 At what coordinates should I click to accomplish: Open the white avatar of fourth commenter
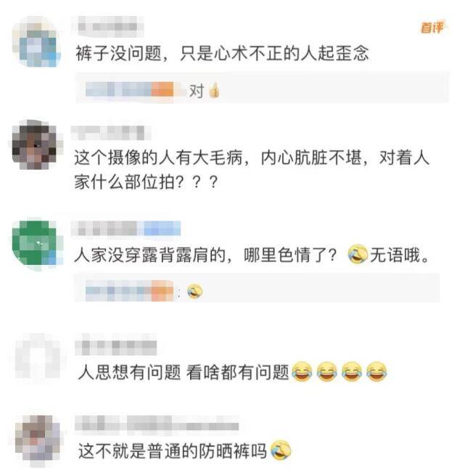point(38,357)
